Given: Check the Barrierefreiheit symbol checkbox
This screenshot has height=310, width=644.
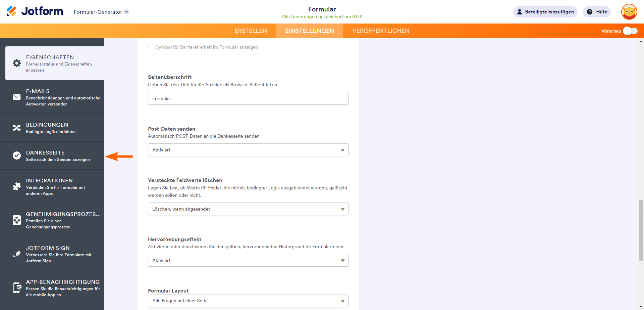Looking at the screenshot, I should tap(151, 47).
